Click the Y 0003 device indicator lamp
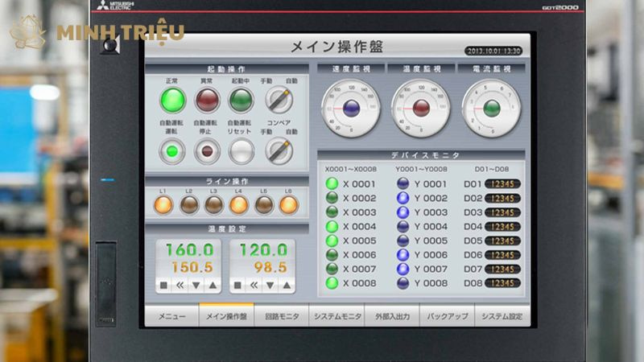The width and height of the screenshot is (644, 362). (403, 212)
